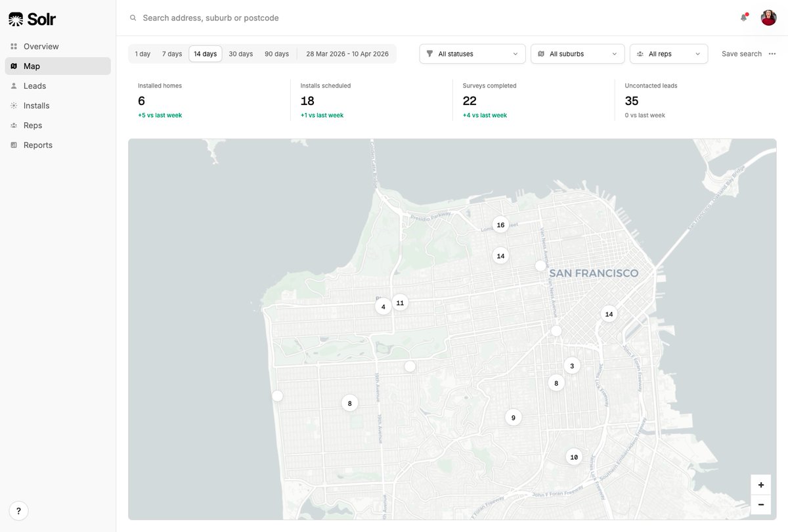The height and width of the screenshot is (532, 788).
Task: Select the 14 days range
Action: pos(206,54)
